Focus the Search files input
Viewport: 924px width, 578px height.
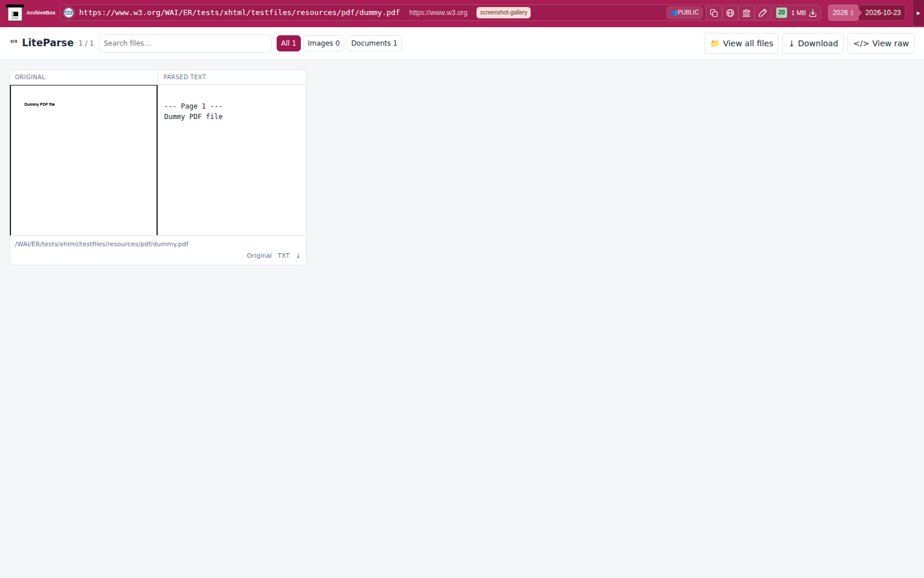(x=185, y=43)
